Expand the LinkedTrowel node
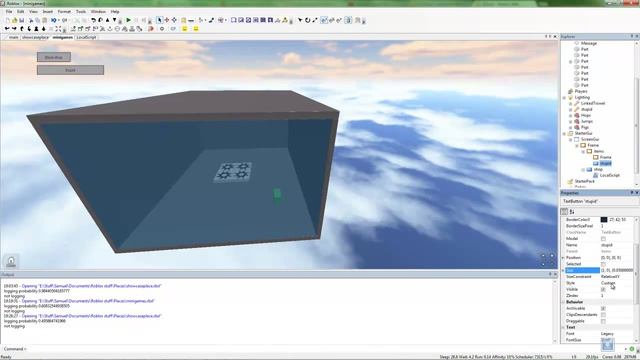 [x=571, y=104]
